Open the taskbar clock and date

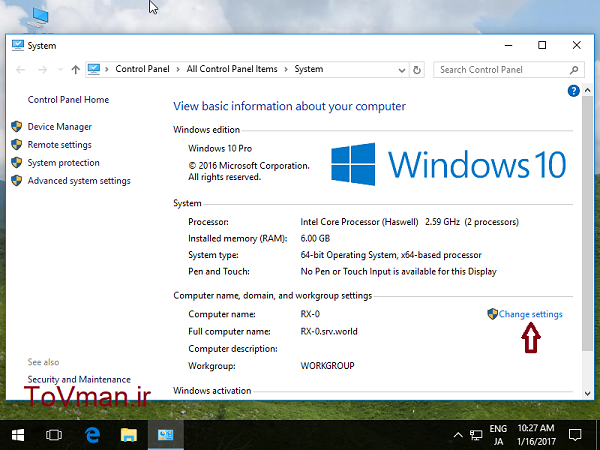(536, 435)
